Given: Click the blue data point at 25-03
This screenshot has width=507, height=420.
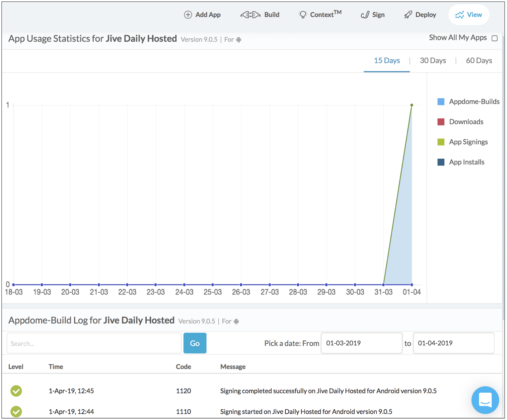Looking at the screenshot, I should click(213, 285).
